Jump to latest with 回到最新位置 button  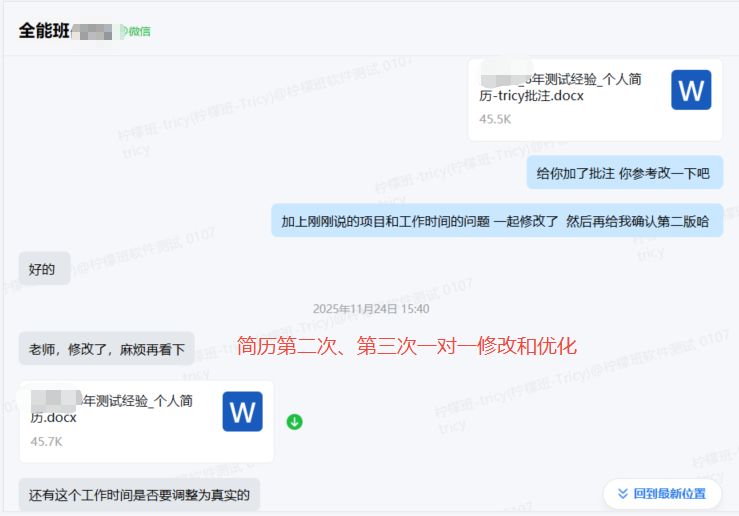662,494
